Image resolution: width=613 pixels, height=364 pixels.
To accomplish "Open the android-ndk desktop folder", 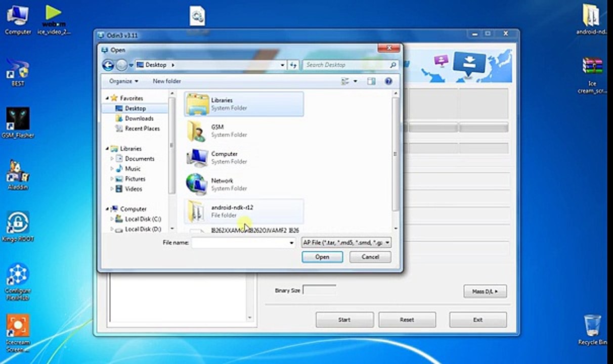I will [592, 19].
